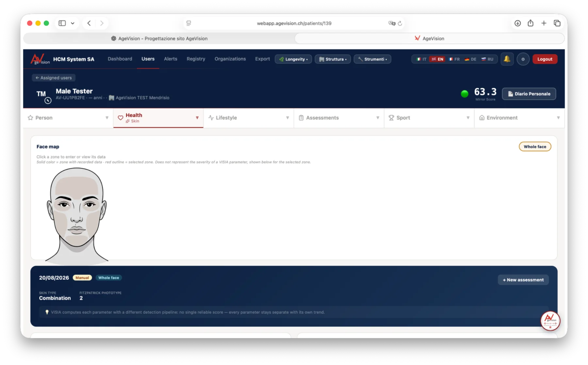Screen dimensions: 588x365
Task: Open the new tab plus icon
Action: [x=544, y=23]
